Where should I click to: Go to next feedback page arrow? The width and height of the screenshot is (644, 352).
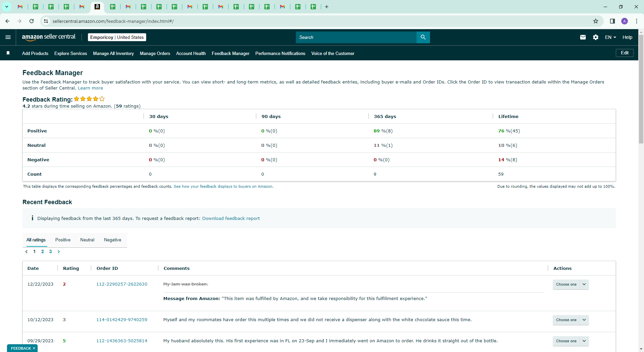tap(59, 251)
